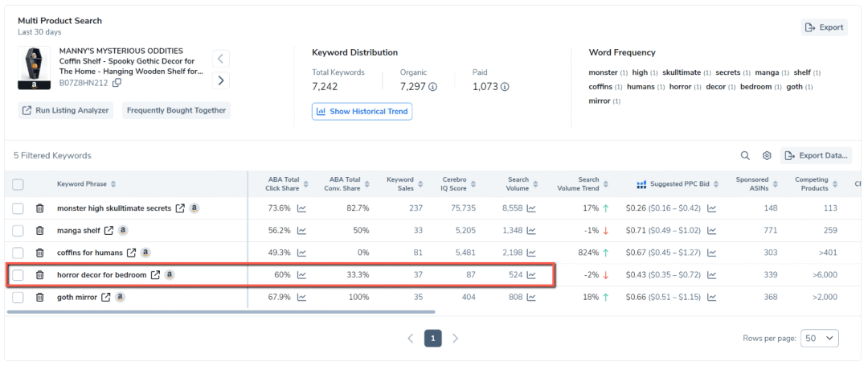Check the horror decor for bedroom row
The image size is (868, 366).
18,275
